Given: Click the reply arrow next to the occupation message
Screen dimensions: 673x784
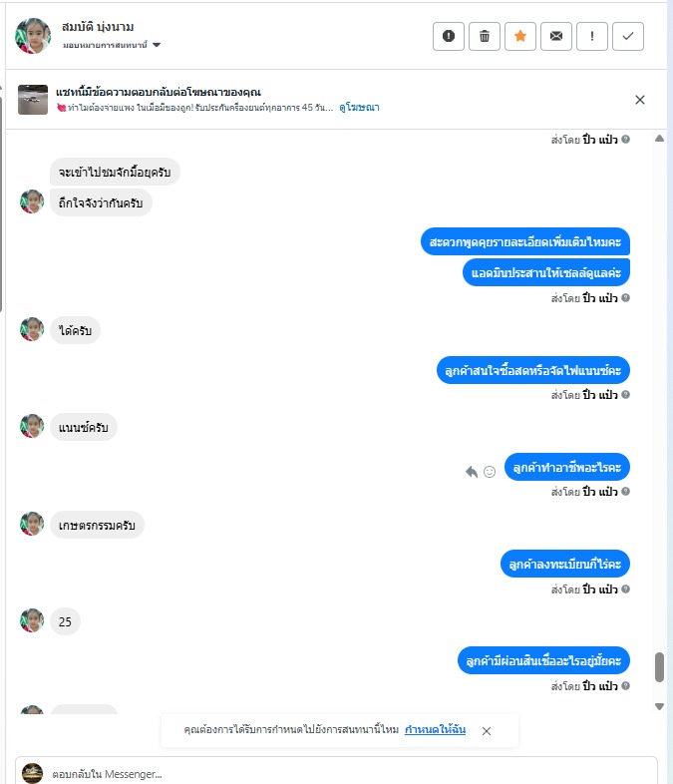Looking at the screenshot, I should (x=472, y=472).
